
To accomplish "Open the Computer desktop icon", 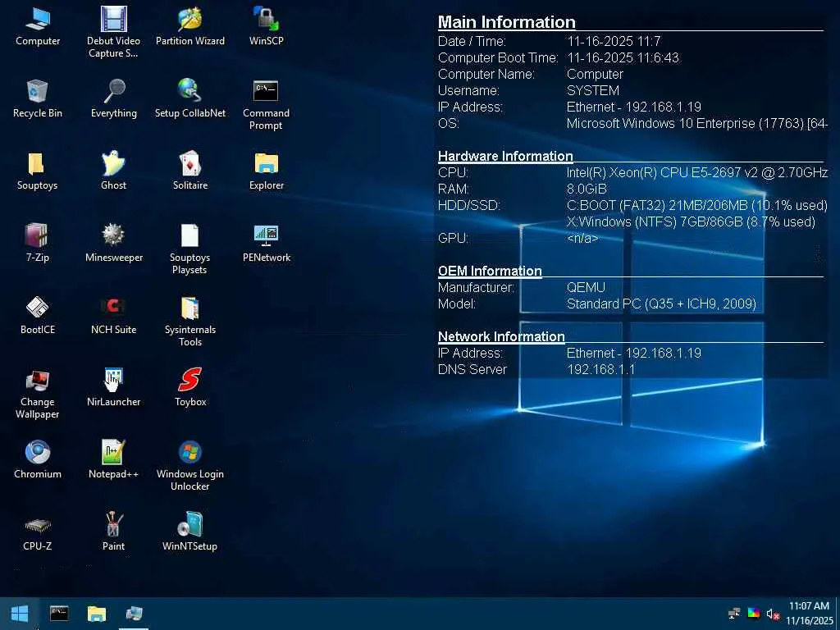I will click(x=38, y=27).
